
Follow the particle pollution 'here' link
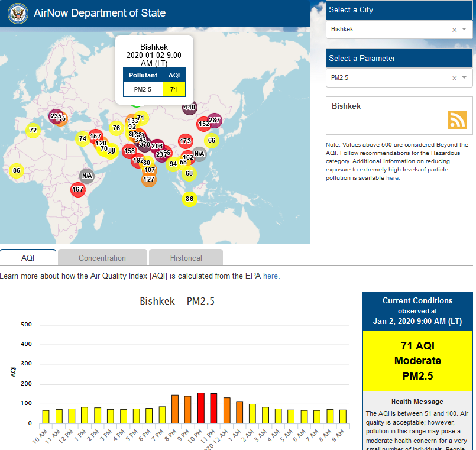(x=392, y=177)
